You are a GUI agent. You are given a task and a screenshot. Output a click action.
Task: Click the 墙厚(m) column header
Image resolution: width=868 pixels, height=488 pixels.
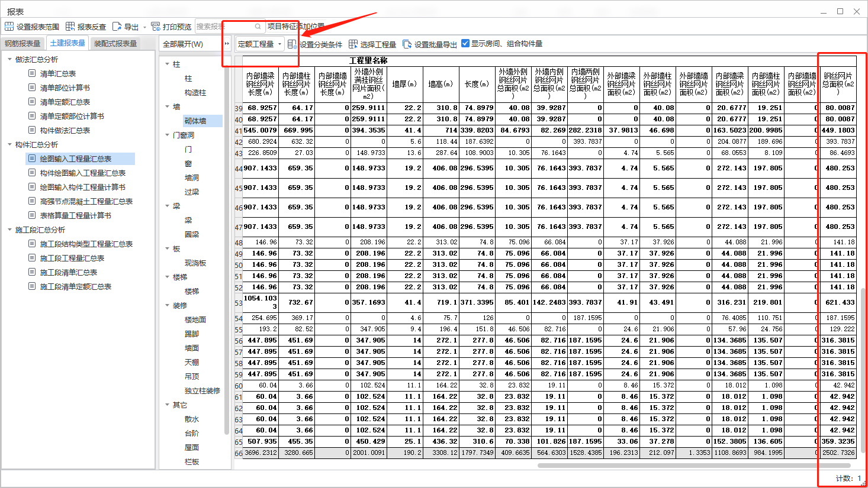[405, 84]
